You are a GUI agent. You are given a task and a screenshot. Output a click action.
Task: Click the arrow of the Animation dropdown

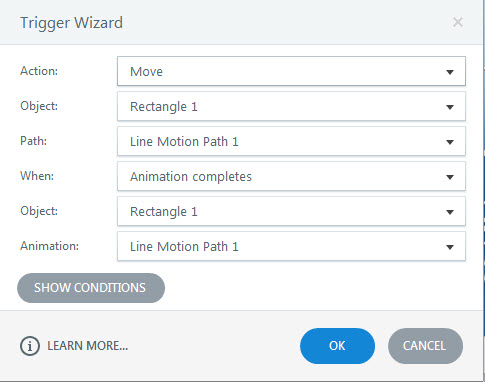point(450,247)
